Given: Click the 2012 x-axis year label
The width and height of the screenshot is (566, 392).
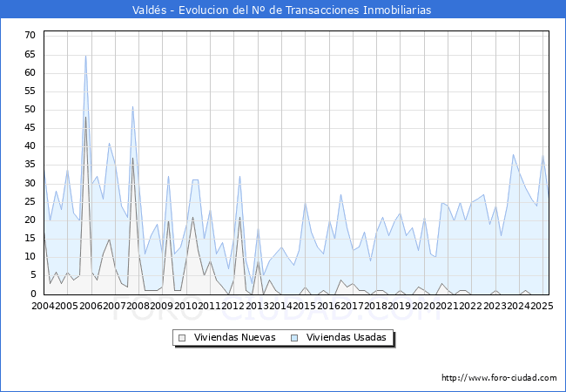Looking at the screenshot, I should point(232,306).
